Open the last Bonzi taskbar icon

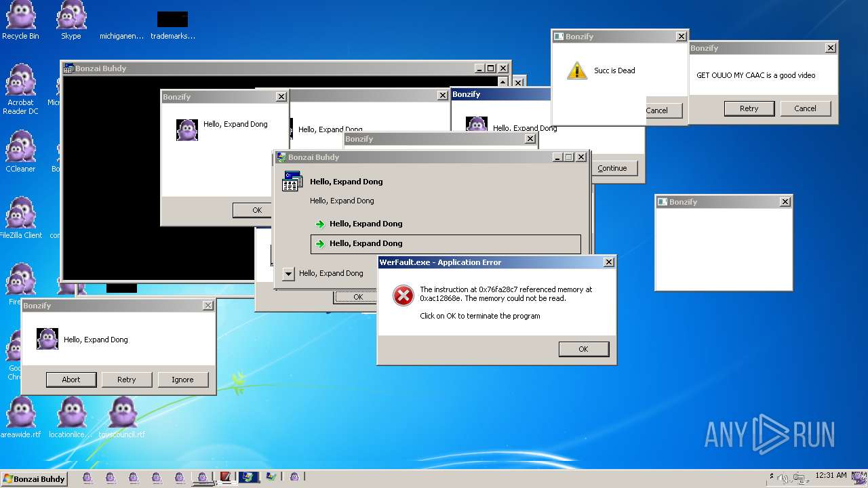click(x=294, y=477)
